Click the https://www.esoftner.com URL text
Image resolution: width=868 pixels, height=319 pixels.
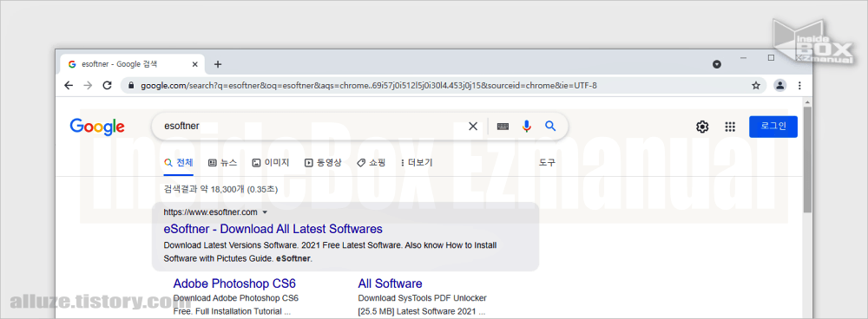coord(210,212)
